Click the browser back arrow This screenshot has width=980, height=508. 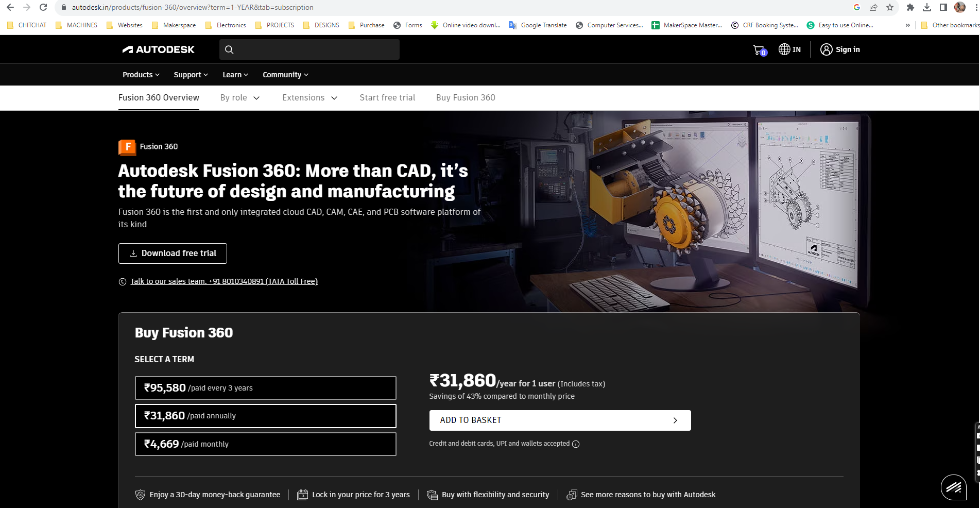10,7
